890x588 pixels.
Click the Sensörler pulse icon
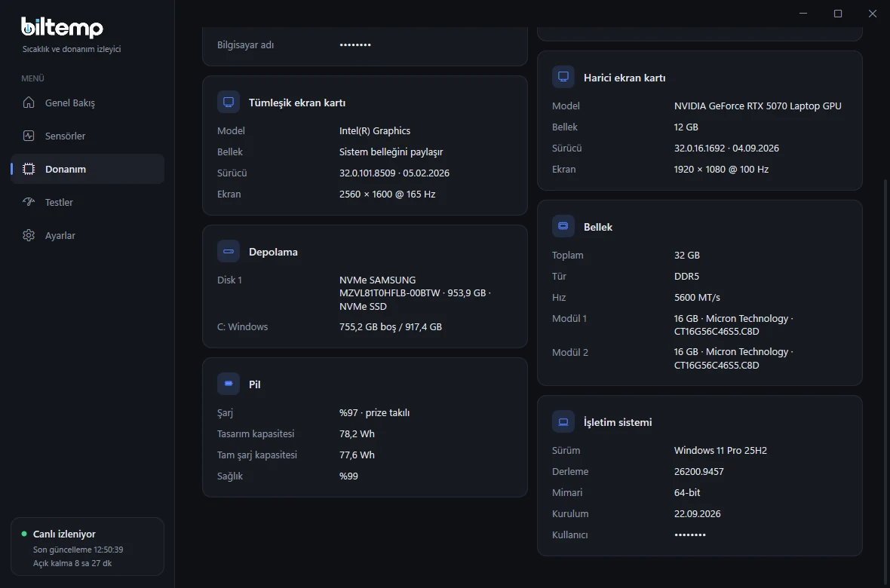click(29, 136)
